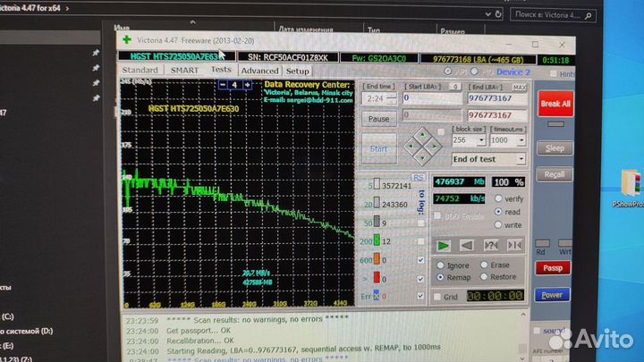Click the Start LBA input field
This screenshot has height=362, width=644.
[x=433, y=98]
